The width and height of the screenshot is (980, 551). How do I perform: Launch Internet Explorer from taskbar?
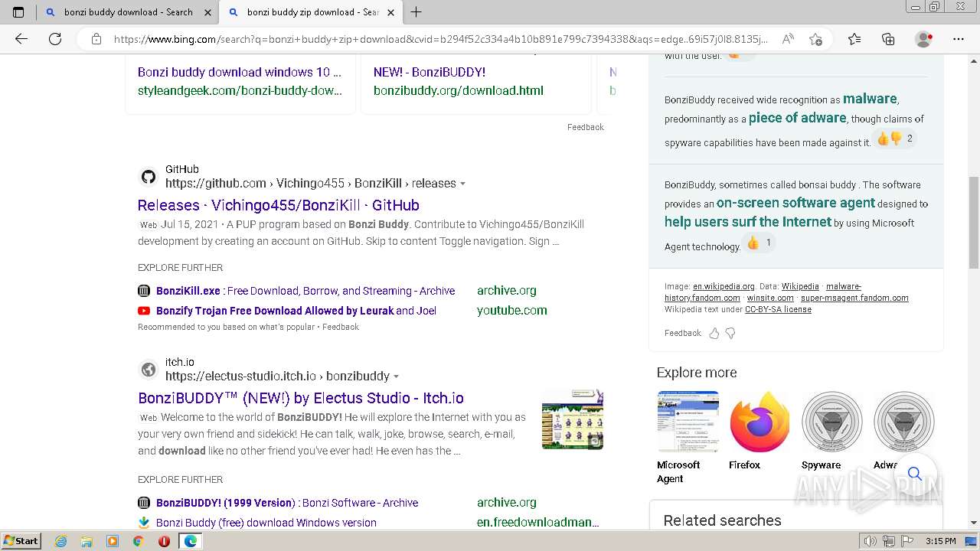[x=60, y=541]
